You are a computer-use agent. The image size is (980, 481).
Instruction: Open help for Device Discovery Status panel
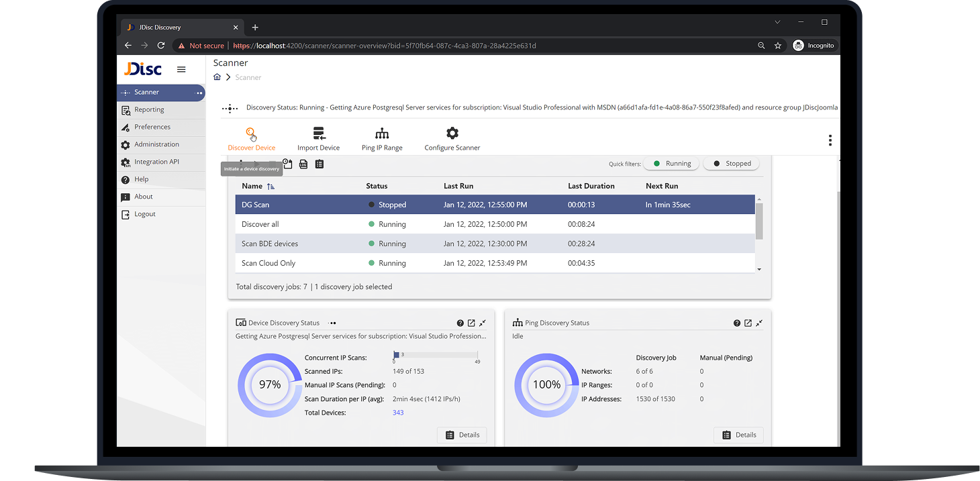460,323
